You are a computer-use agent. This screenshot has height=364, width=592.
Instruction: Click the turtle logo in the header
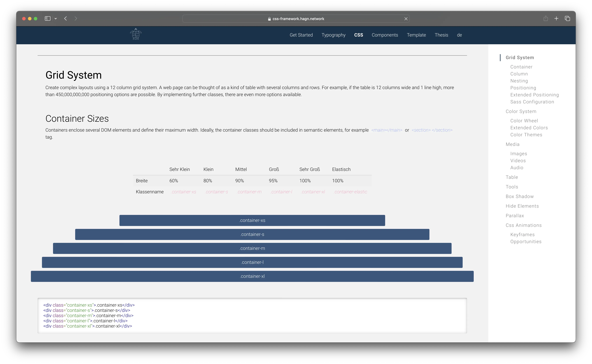click(136, 34)
